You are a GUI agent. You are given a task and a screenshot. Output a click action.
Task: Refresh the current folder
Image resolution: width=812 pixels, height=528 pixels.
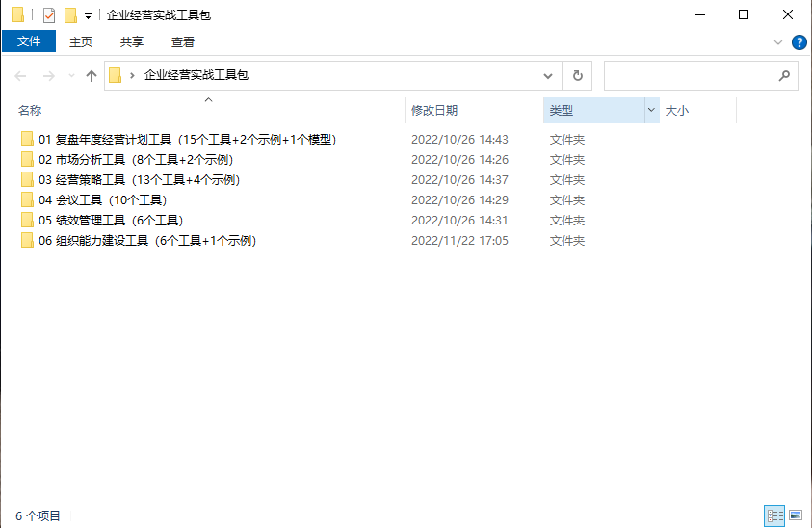pos(577,76)
